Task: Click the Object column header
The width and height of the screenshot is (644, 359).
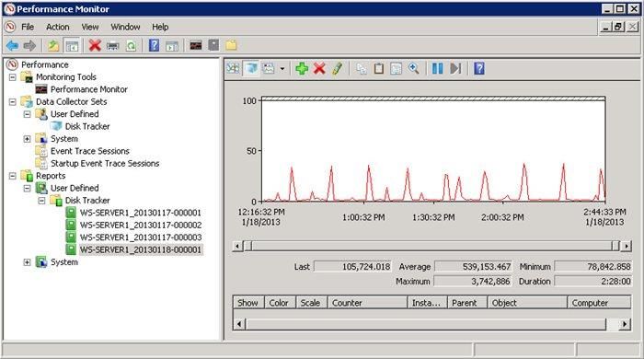Action: pos(527,303)
